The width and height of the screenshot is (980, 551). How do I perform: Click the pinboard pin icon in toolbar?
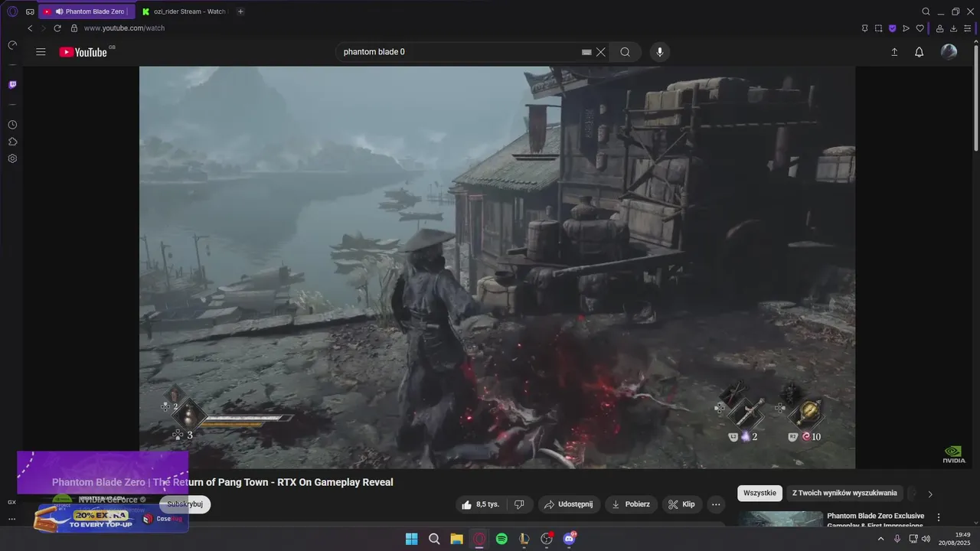(864, 28)
